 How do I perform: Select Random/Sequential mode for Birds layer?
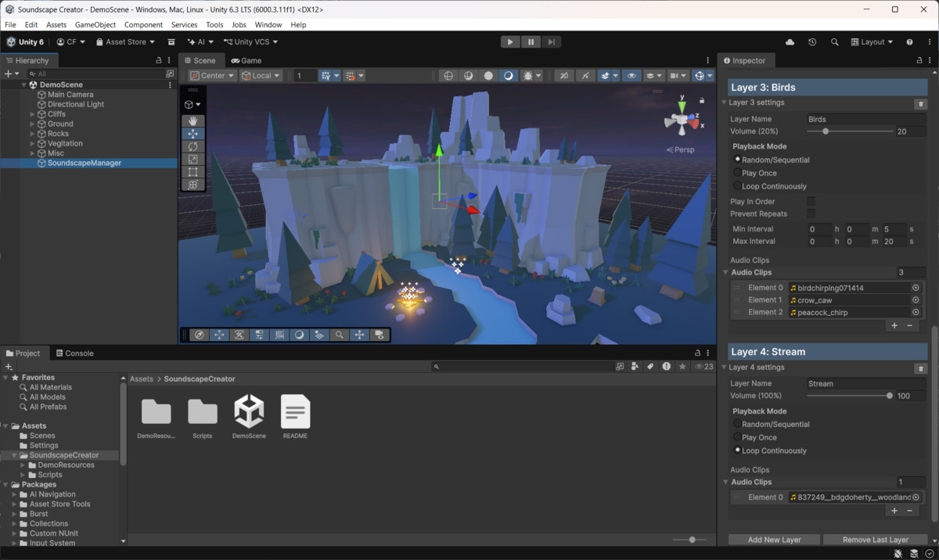[x=737, y=160]
